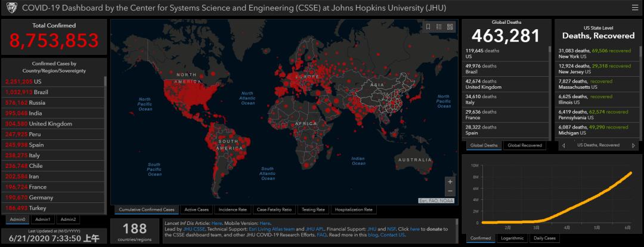
Task: Show the Logarithmic chart tab
Action: point(512,238)
